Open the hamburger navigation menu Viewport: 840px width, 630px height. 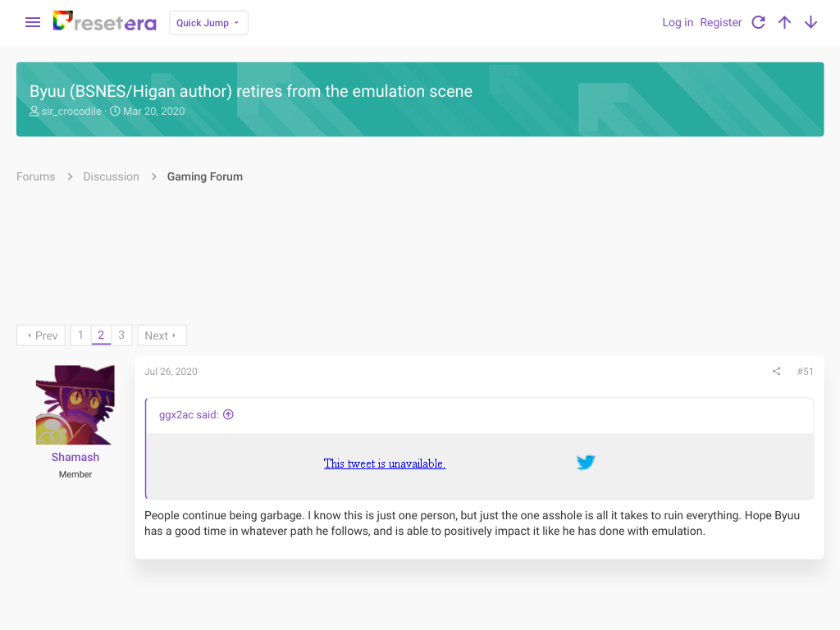(33, 22)
